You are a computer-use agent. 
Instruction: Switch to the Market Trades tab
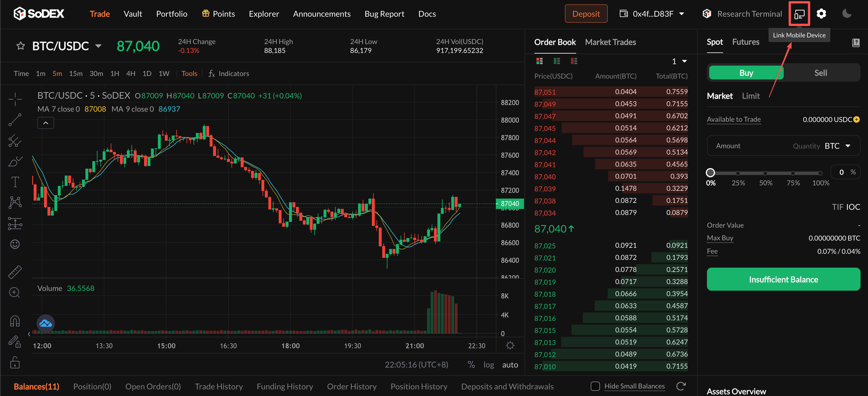tap(610, 42)
